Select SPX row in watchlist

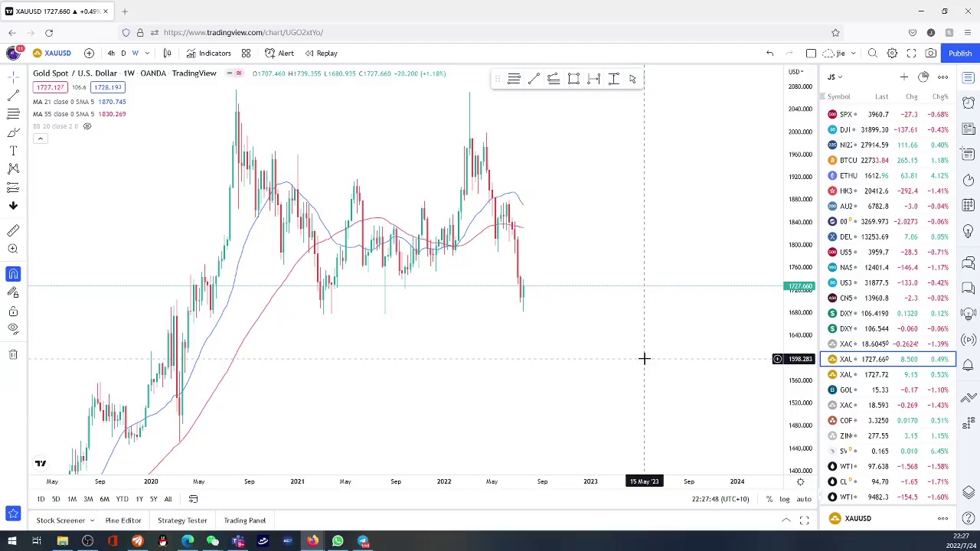(888, 114)
